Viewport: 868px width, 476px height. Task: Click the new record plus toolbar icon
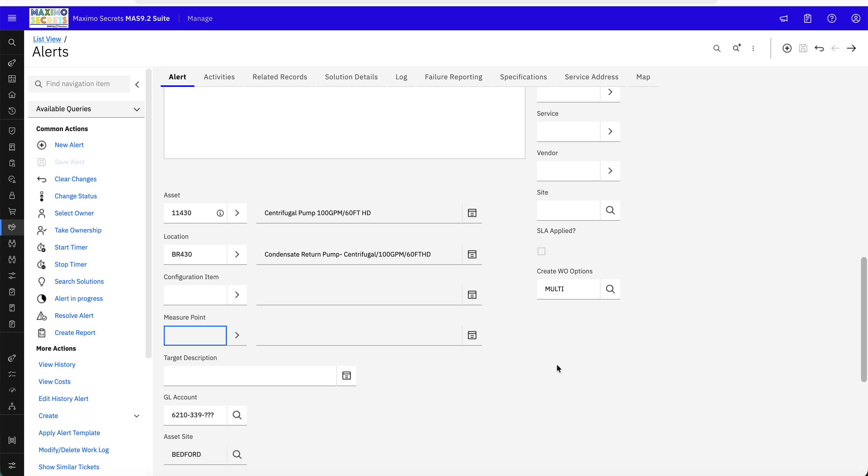tap(787, 48)
